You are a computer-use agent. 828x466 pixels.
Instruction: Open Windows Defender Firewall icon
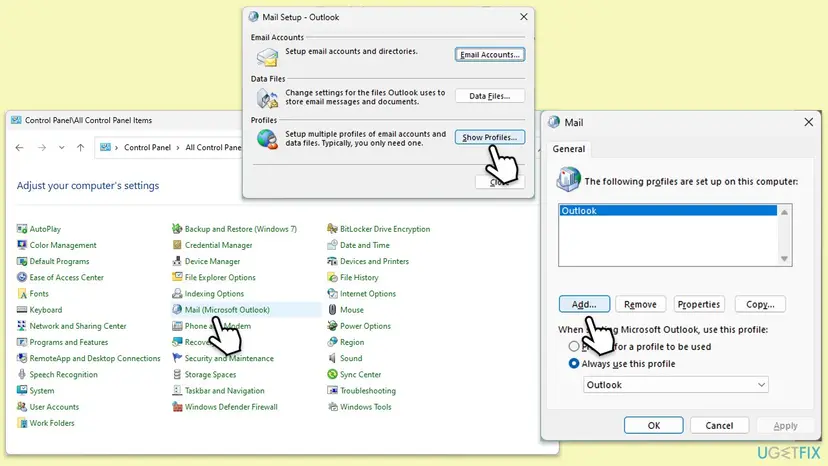click(x=177, y=407)
